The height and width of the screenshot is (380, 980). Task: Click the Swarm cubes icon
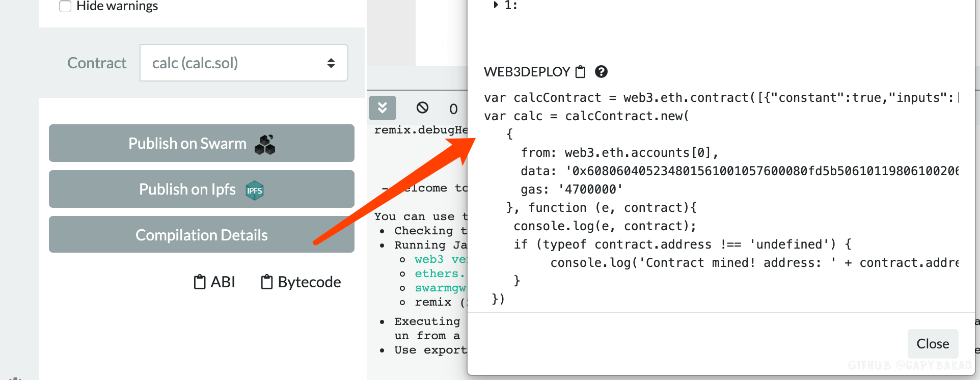click(x=265, y=145)
